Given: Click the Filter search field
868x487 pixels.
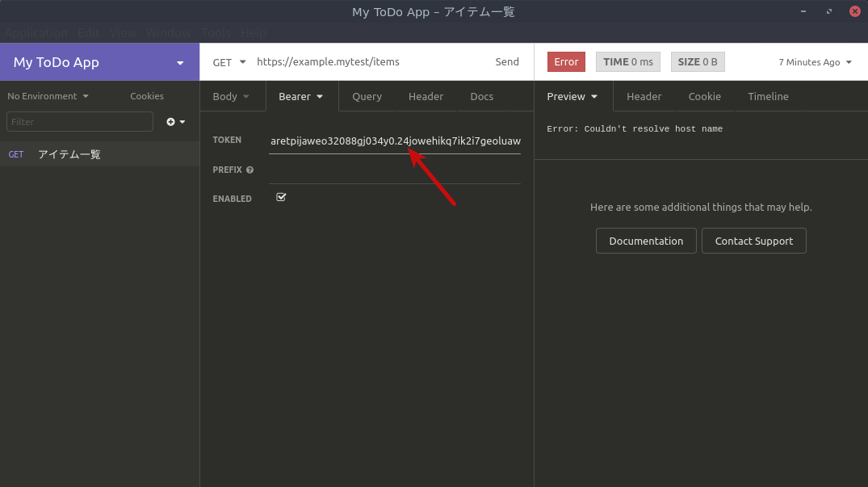Looking at the screenshot, I should (79, 122).
